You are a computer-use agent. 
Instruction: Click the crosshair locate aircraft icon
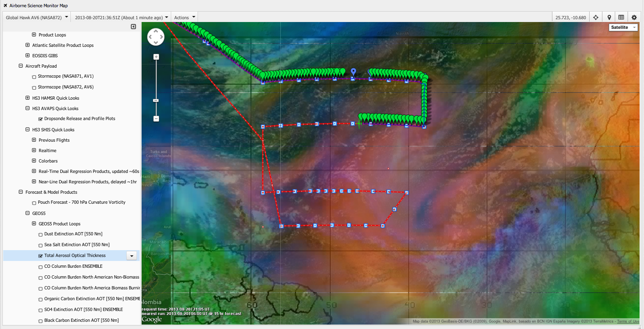click(596, 17)
